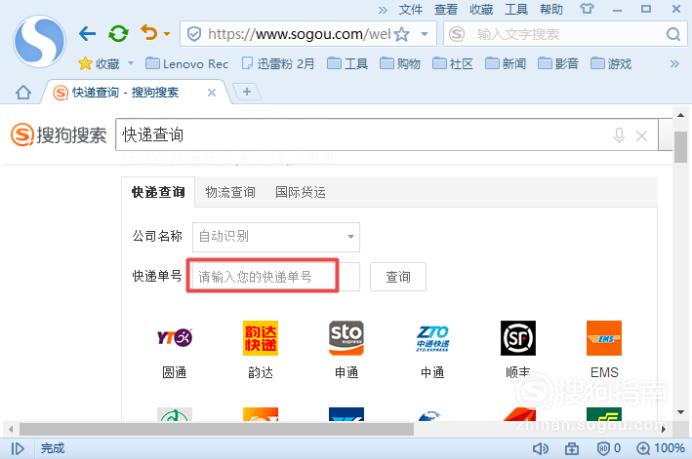Viewport: 692px width, 459px height.
Task: Close the 快递查询 browser tab
Action: point(212,93)
